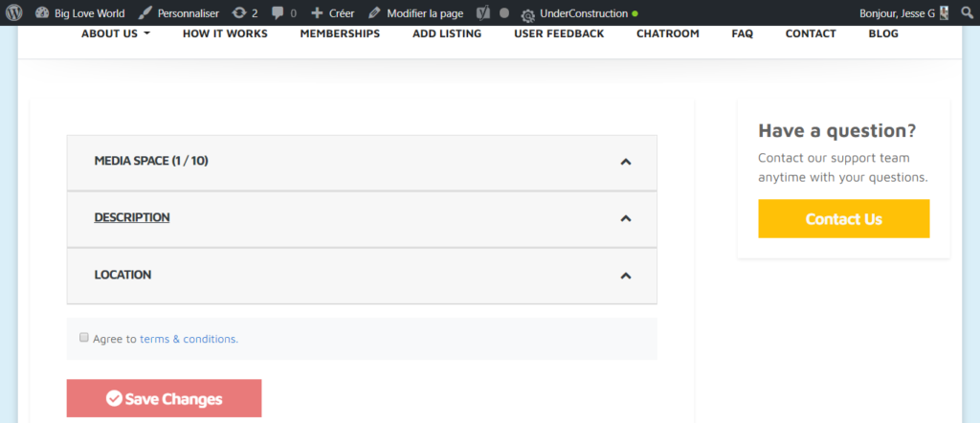Expand the Location section chevron

pyautogui.click(x=626, y=276)
